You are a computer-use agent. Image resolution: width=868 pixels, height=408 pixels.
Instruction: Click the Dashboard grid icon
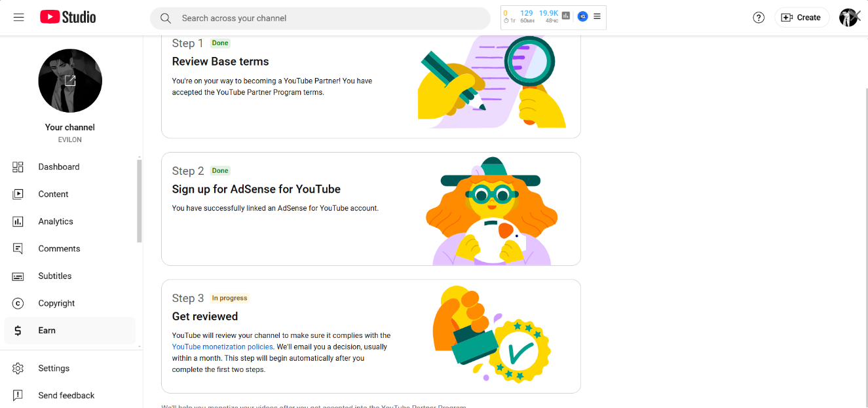click(x=18, y=167)
